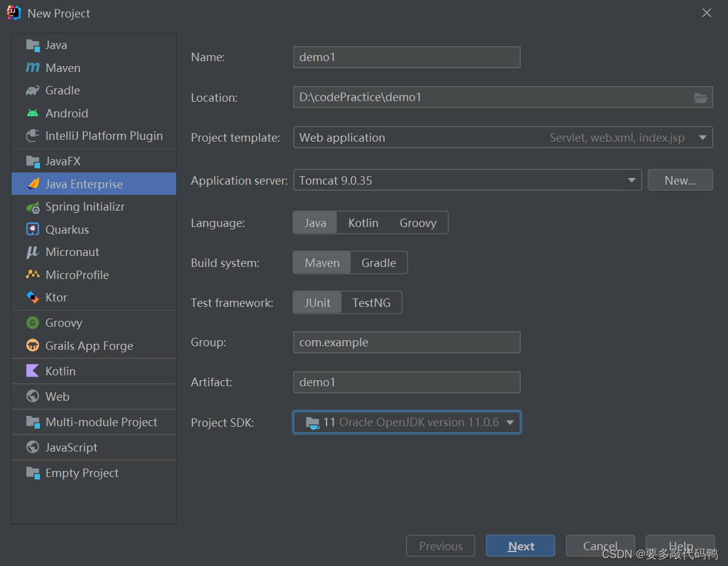Click the Gradle elephant icon
The image size is (728, 566).
33,91
